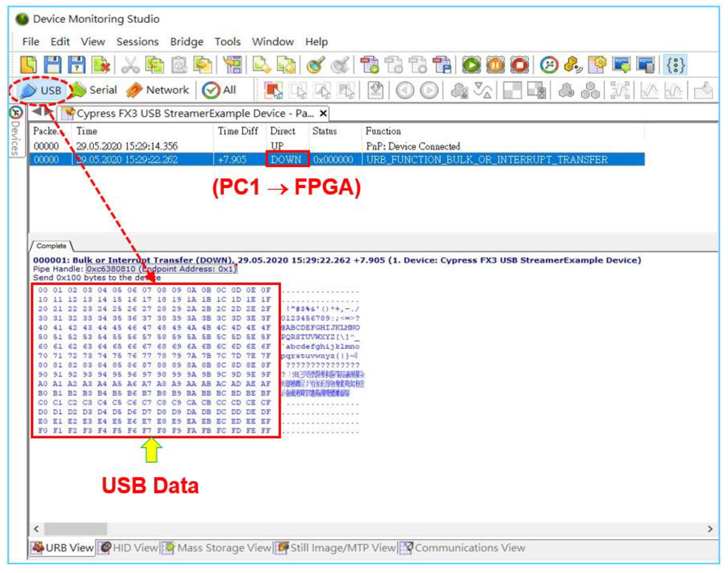This screenshot has width=728, height=573.
Task: Click the new session document icon
Action: 29,64
